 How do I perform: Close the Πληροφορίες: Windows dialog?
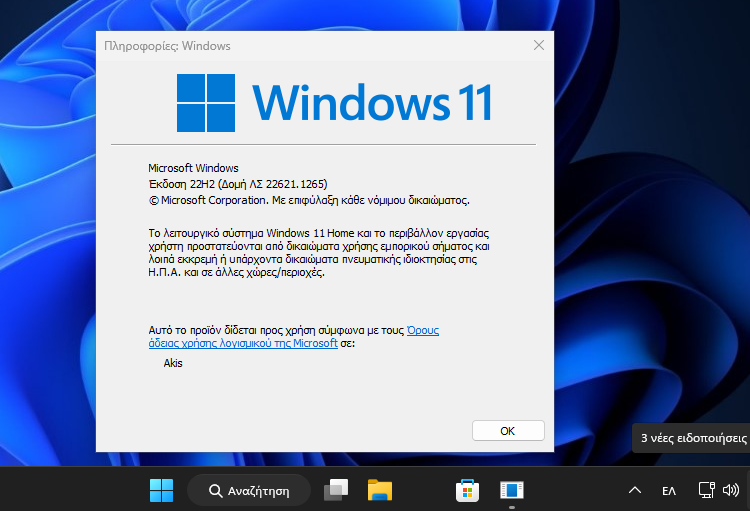539,45
